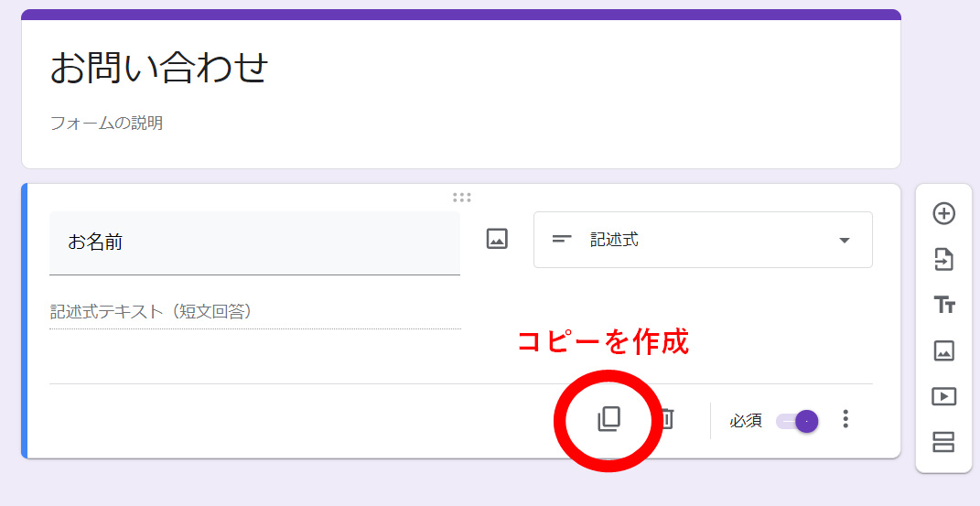Click the Add section sidebar icon
Image resolution: width=980 pixels, height=506 pixels.
point(943,442)
